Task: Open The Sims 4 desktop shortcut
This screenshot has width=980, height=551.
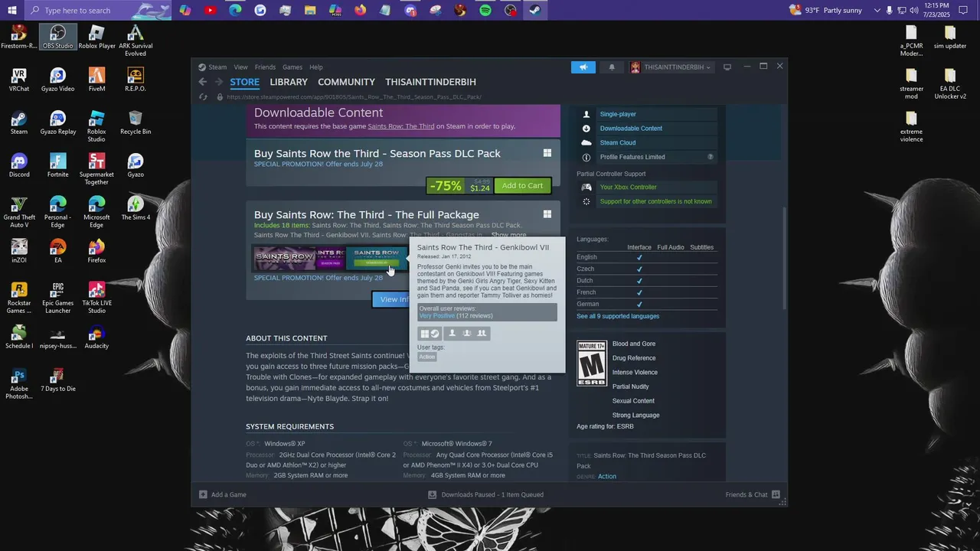Action: point(136,207)
